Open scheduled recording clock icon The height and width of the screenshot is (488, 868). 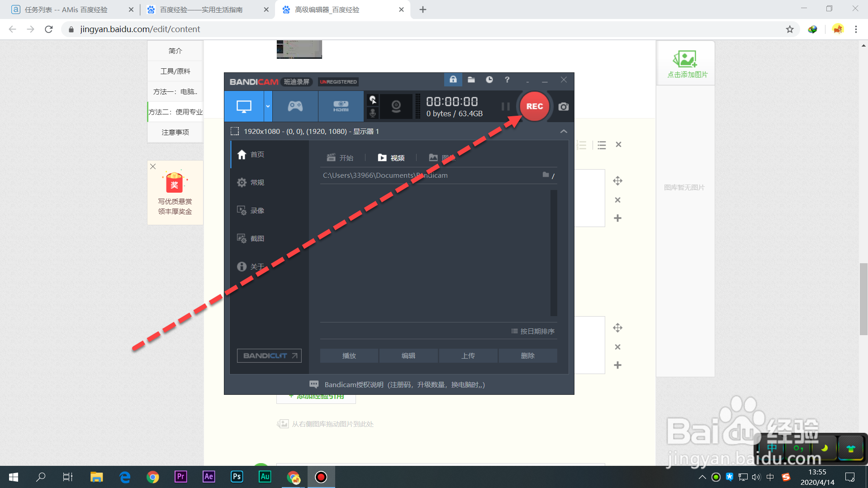point(489,80)
